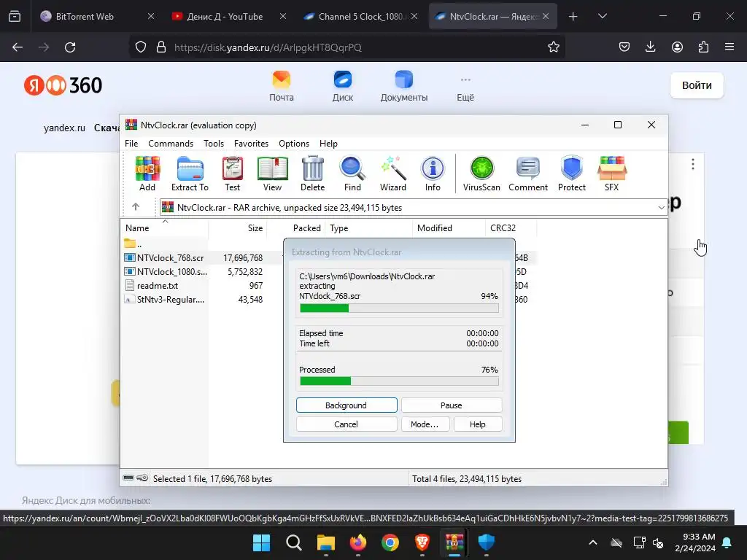This screenshot has width=747, height=560.
Task: Open the Windows Start button
Action: point(262,542)
